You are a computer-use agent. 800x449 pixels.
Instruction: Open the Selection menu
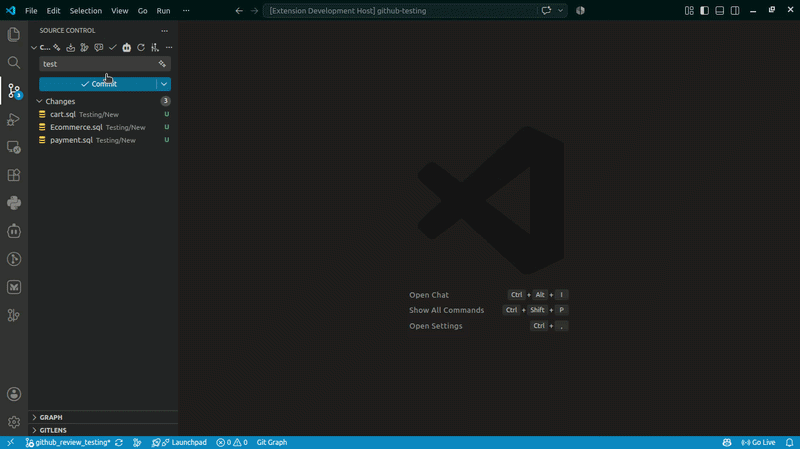(86, 10)
